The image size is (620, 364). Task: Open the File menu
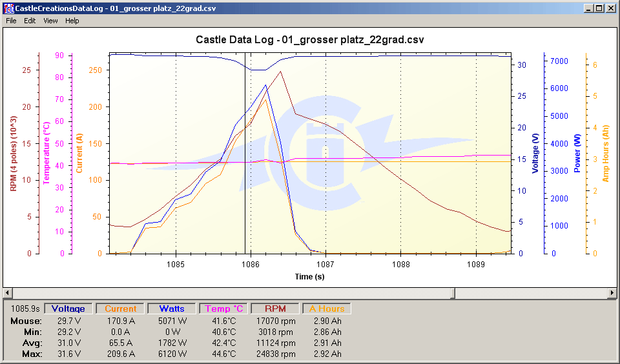(x=11, y=21)
